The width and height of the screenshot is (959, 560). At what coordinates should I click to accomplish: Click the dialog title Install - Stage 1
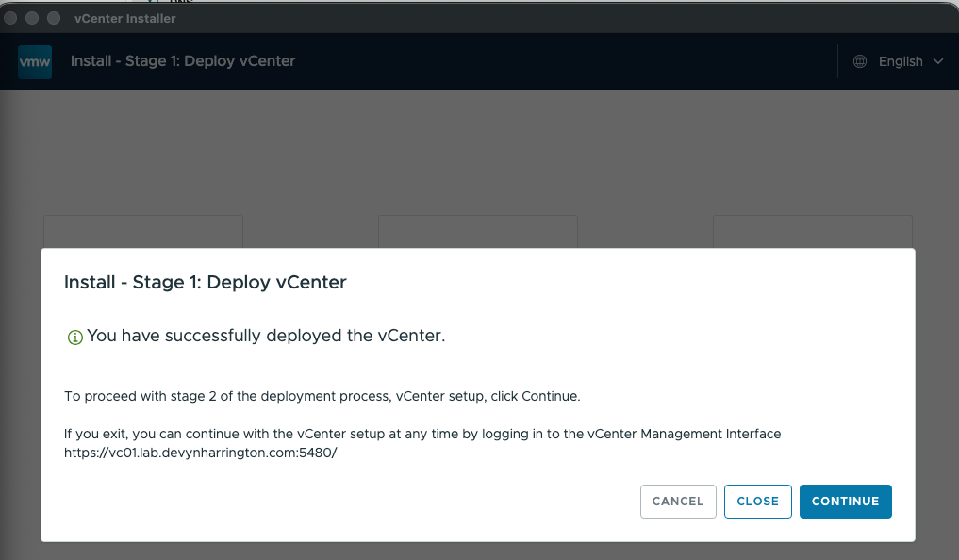[x=206, y=282]
